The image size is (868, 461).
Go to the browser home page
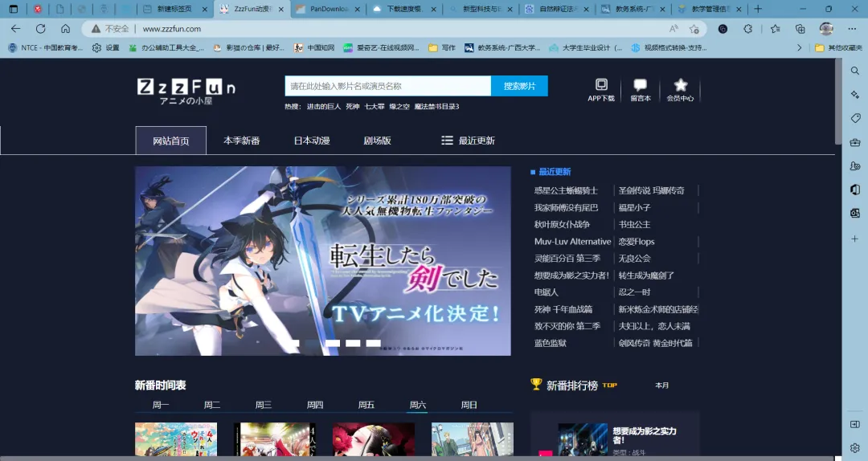pos(65,29)
